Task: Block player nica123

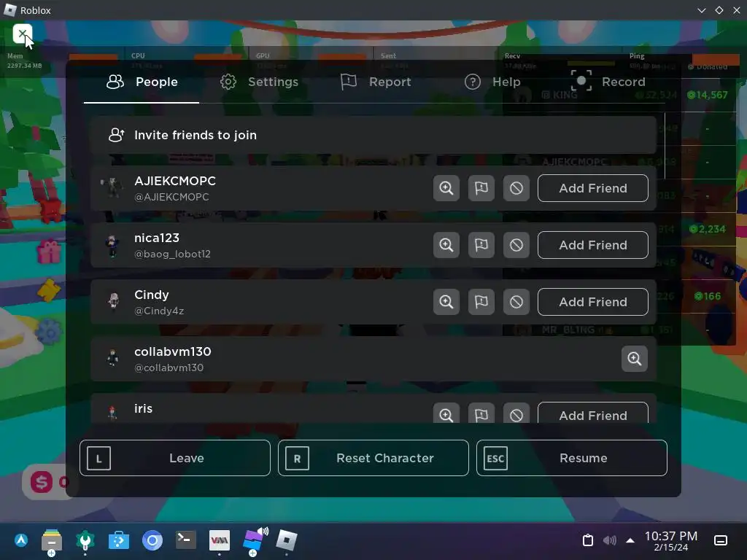Action: coord(516,245)
